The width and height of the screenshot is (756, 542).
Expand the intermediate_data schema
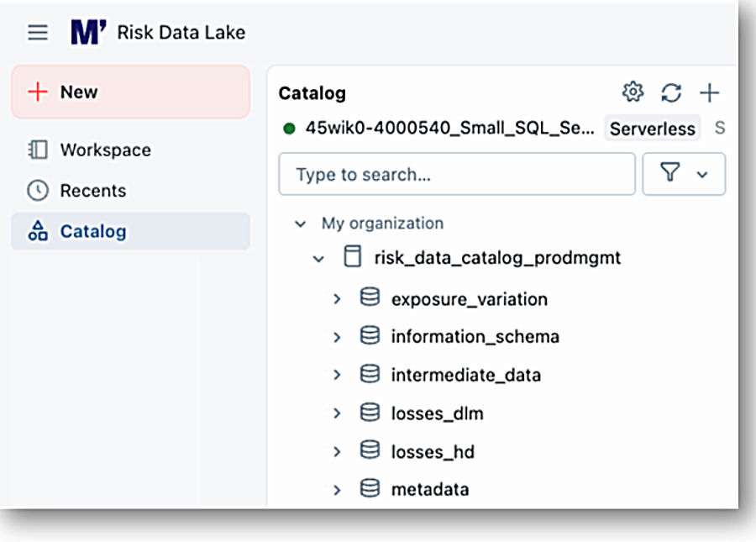pyautogui.click(x=337, y=375)
